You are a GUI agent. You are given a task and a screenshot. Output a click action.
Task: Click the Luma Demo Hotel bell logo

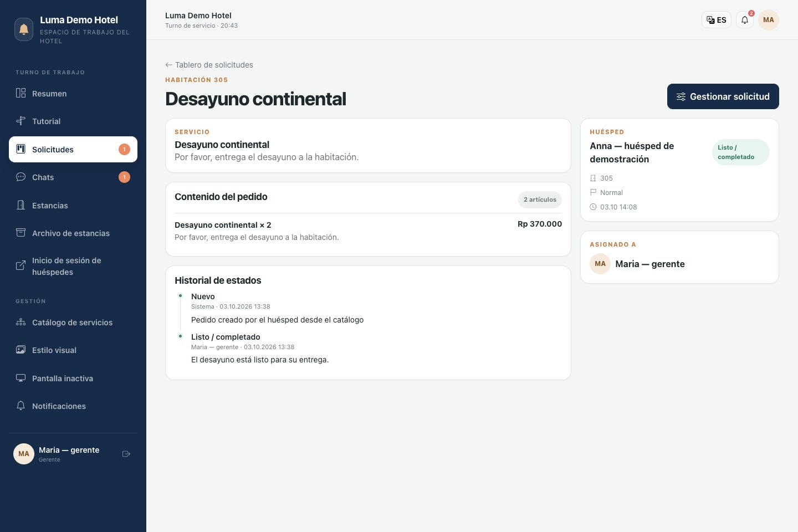[23, 29]
